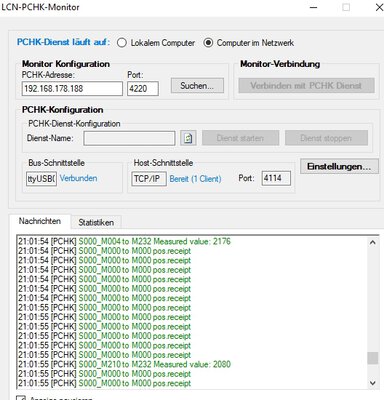The image size is (384, 400).
Task: Click the host Port field showing 4114
Action: [276, 178]
